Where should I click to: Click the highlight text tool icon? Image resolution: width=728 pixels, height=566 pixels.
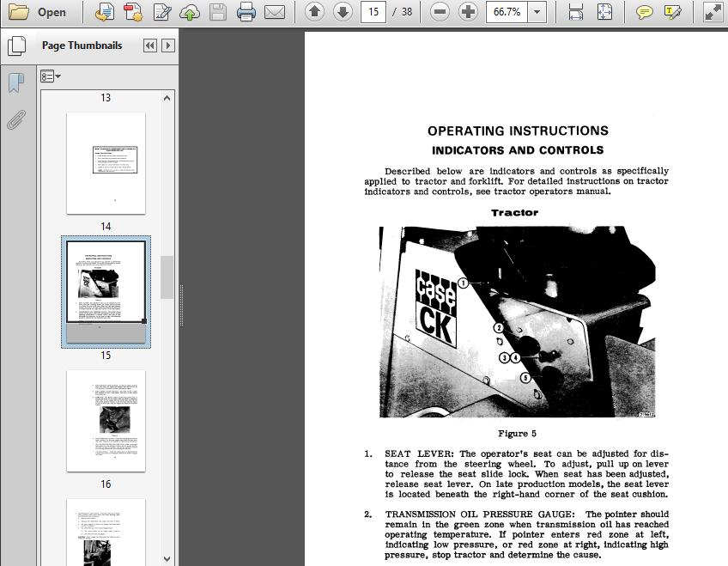(673, 12)
